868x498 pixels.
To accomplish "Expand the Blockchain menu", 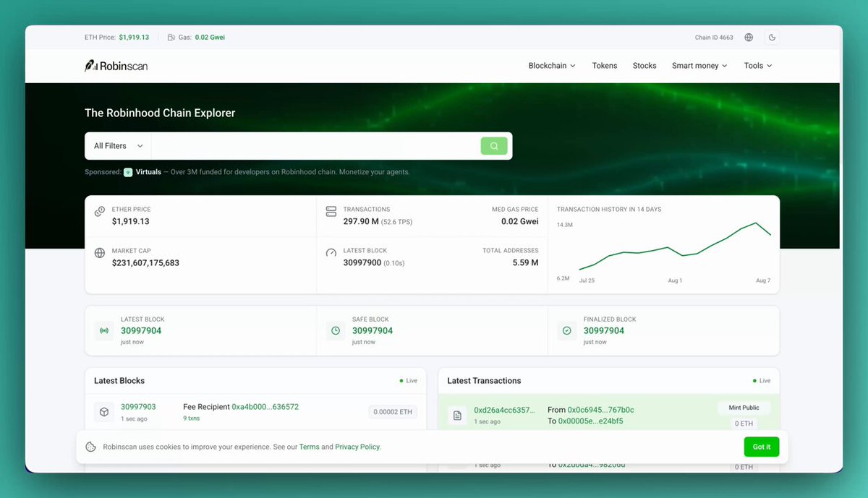I will (552, 66).
